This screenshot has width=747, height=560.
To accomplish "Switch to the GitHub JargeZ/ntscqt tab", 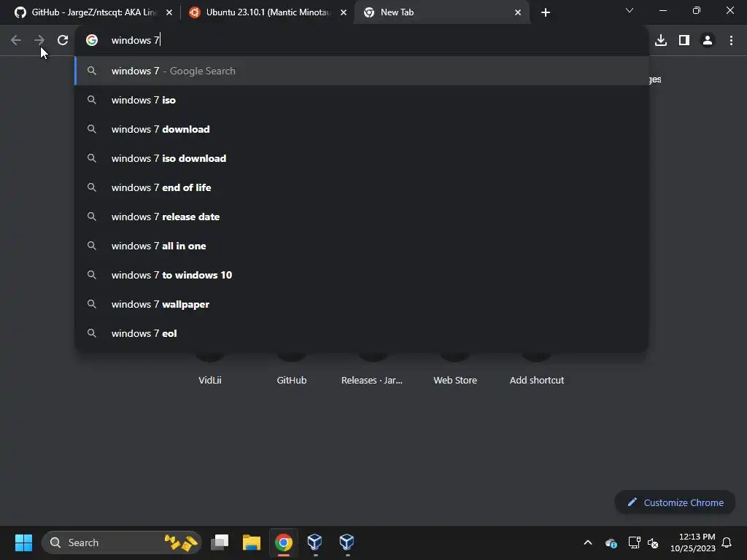I will tap(93, 12).
